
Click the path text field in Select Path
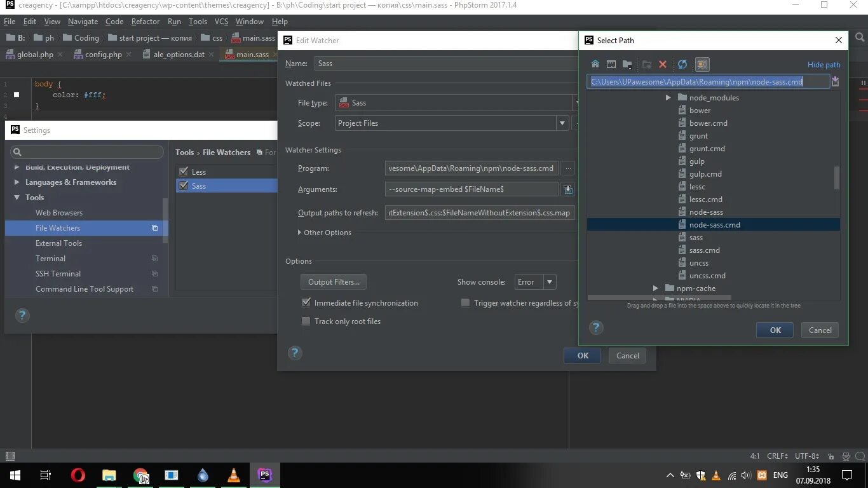[x=708, y=81]
